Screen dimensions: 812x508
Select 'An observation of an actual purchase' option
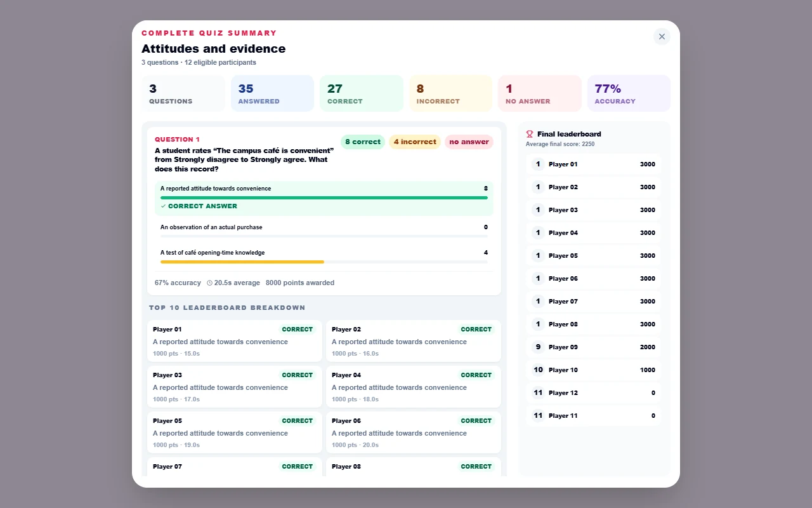coord(324,229)
